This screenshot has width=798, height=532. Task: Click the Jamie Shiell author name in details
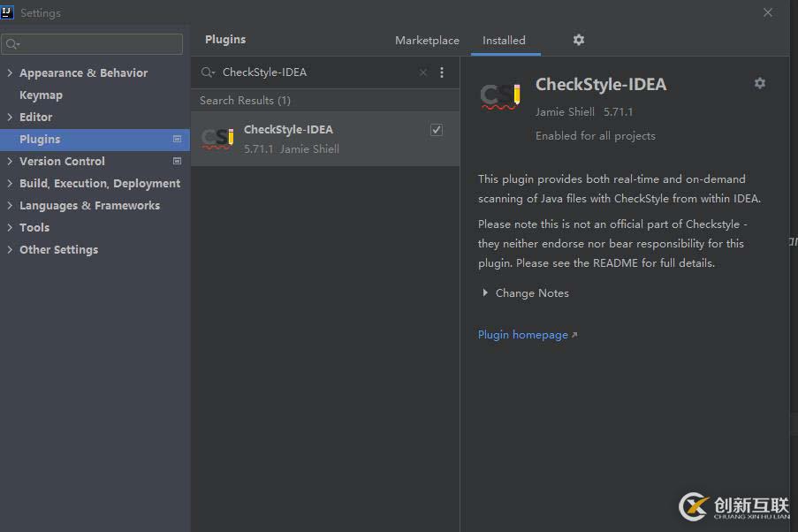pos(565,112)
